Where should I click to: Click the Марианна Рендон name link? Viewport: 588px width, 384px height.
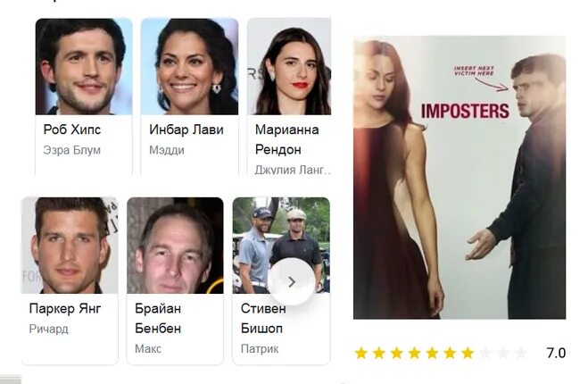(x=287, y=139)
